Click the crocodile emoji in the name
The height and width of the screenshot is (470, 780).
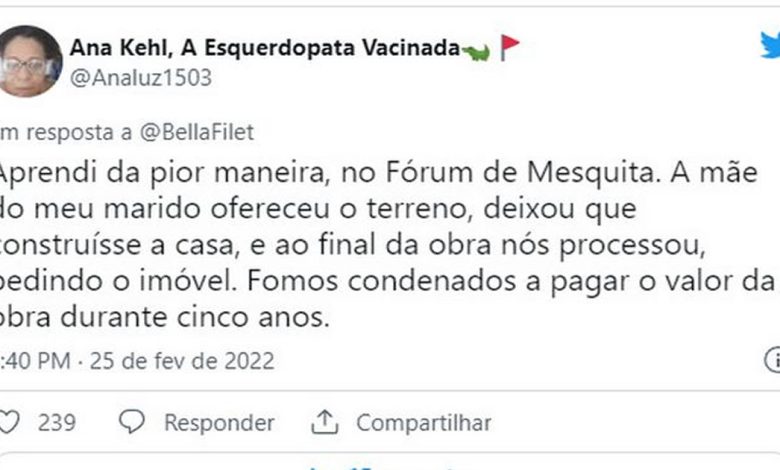(475, 49)
